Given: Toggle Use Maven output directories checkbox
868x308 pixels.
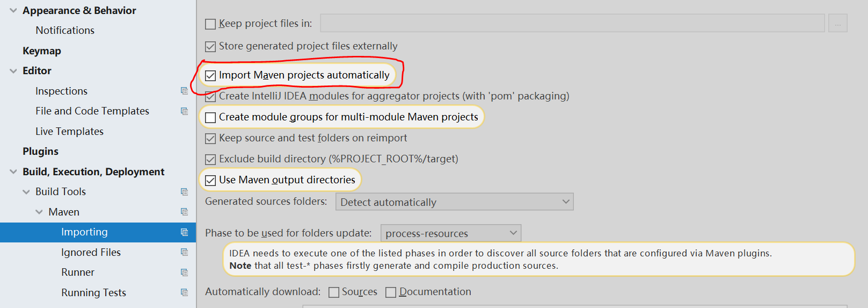Looking at the screenshot, I should 210,181.
